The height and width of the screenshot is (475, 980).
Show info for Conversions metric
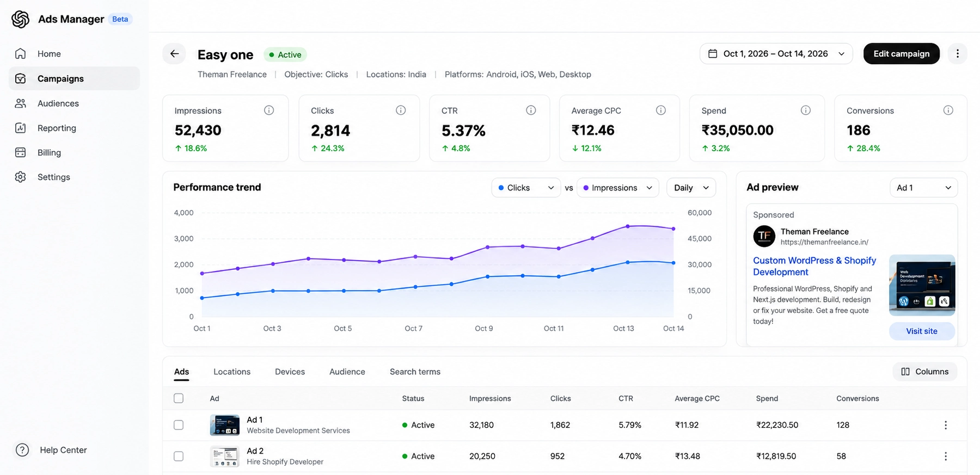click(948, 110)
